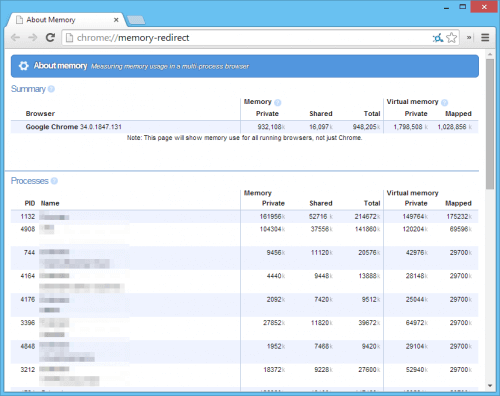Click summary mapped value 1,028,856k
The height and width of the screenshot is (396, 500).
[455, 127]
